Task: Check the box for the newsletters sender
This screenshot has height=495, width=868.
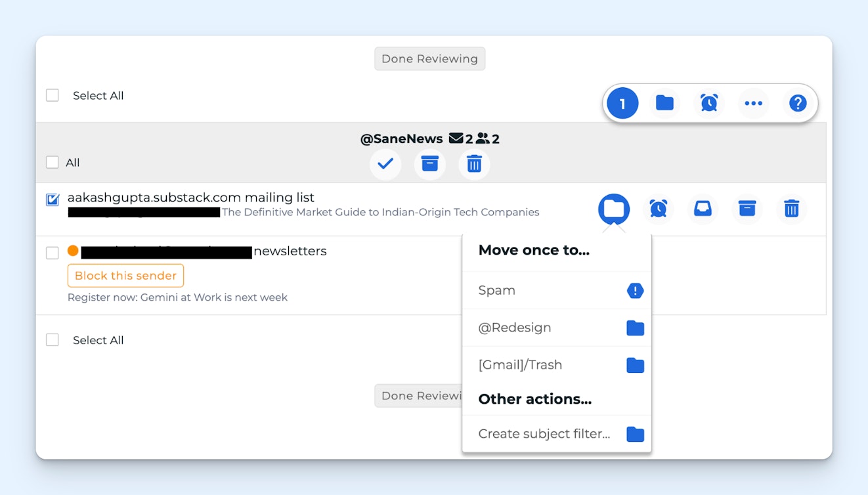Action: (x=53, y=253)
